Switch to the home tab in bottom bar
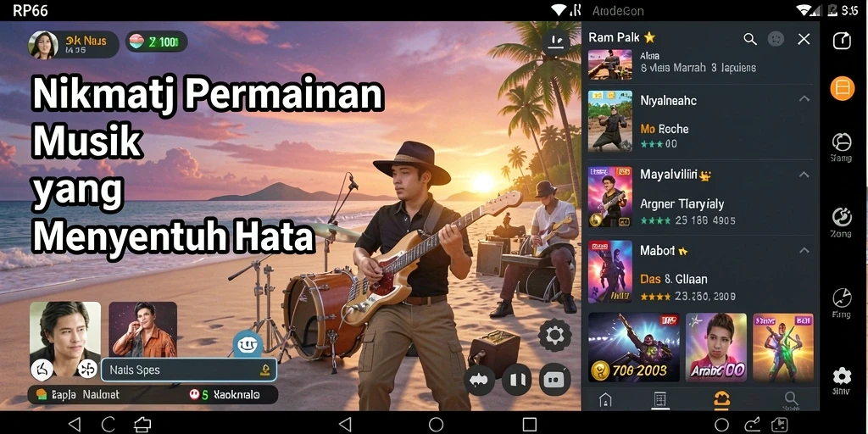Screen dimensions: 868x434 click(605, 399)
